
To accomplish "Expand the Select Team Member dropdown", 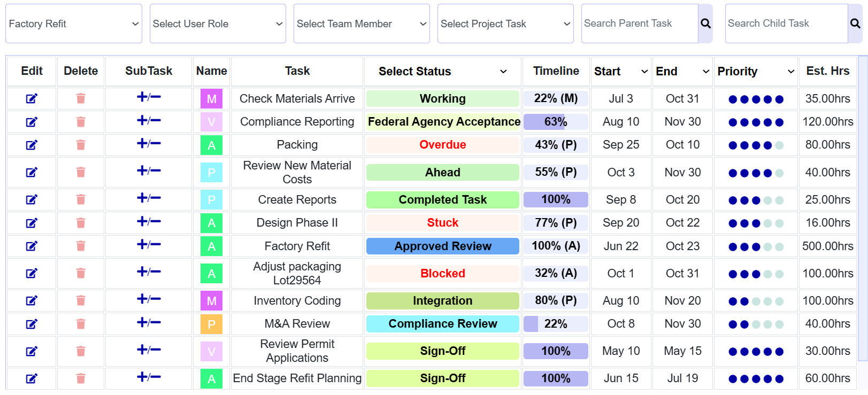I will pyautogui.click(x=362, y=24).
